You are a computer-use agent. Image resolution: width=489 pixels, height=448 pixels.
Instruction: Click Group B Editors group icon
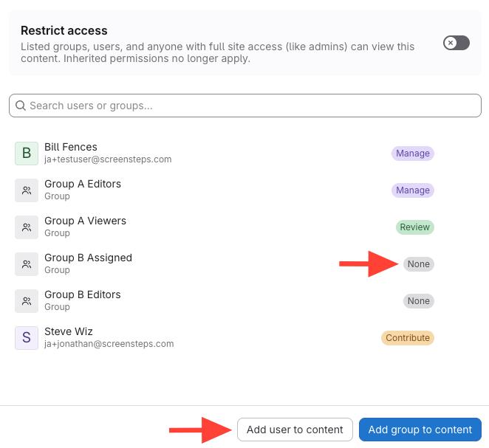[27, 301]
